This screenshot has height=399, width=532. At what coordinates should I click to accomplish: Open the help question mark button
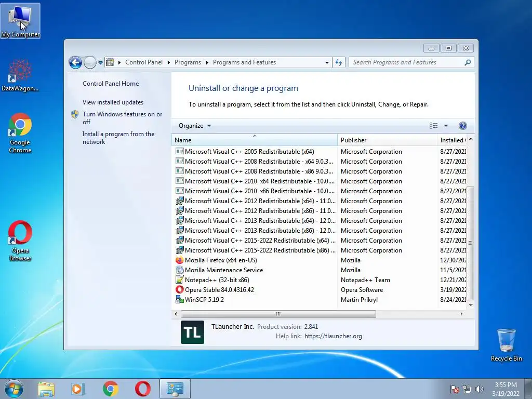462,126
